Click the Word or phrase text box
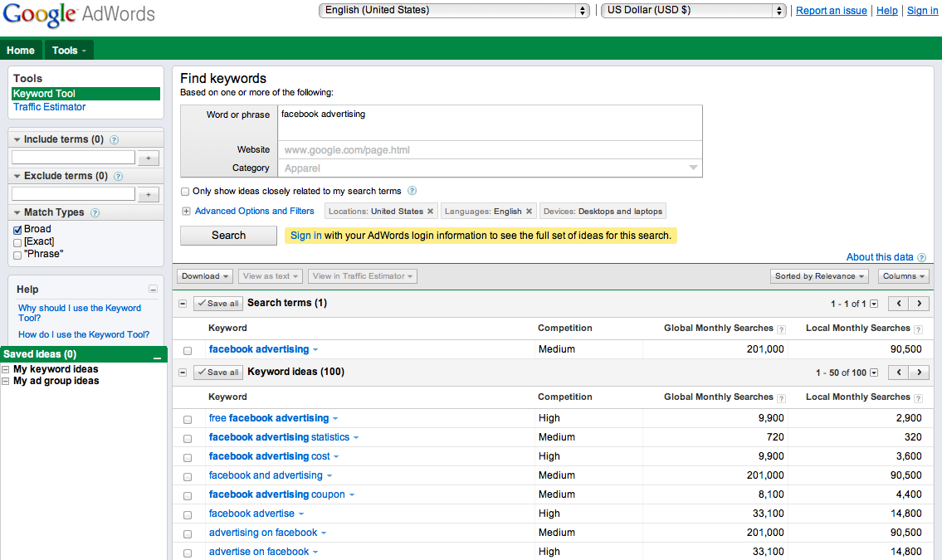 pos(490,123)
